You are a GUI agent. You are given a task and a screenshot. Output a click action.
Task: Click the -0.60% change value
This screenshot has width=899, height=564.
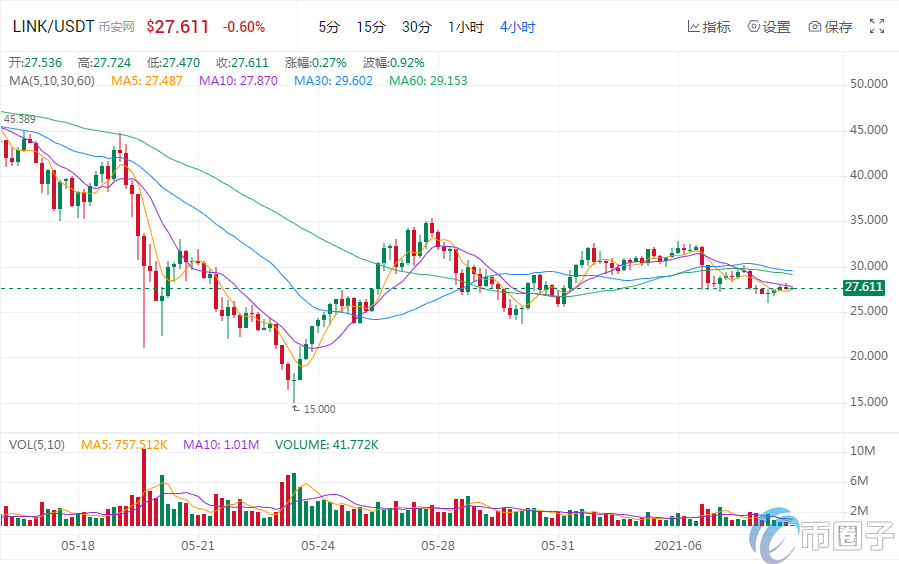coord(244,27)
